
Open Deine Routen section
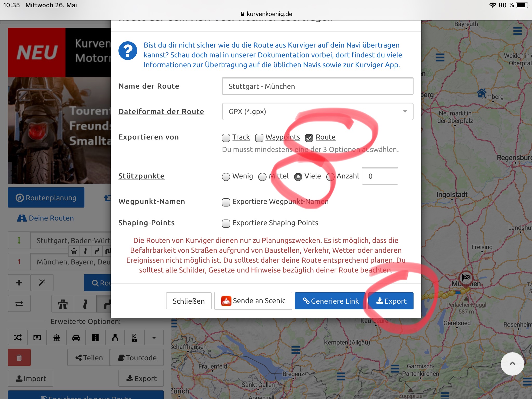coord(45,218)
